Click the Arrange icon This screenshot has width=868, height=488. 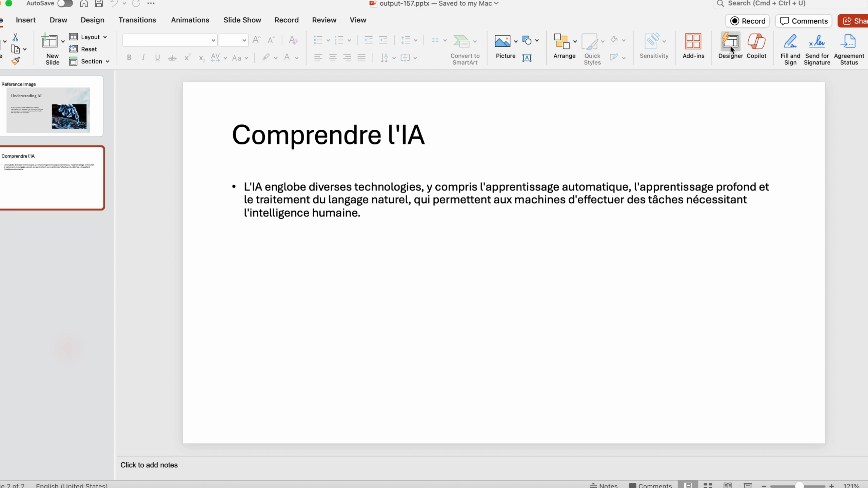561,42
